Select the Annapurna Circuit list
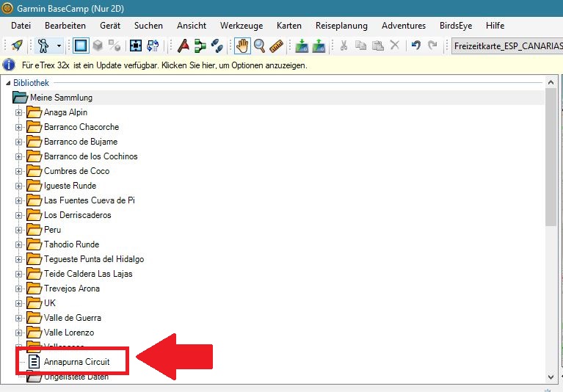The width and height of the screenshot is (563, 392). (x=76, y=362)
